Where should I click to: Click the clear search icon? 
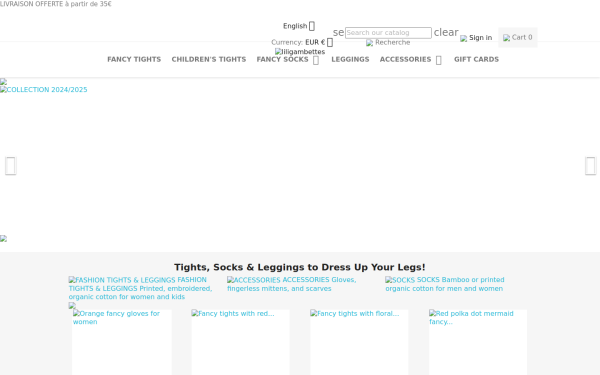[x=446, y=33]
